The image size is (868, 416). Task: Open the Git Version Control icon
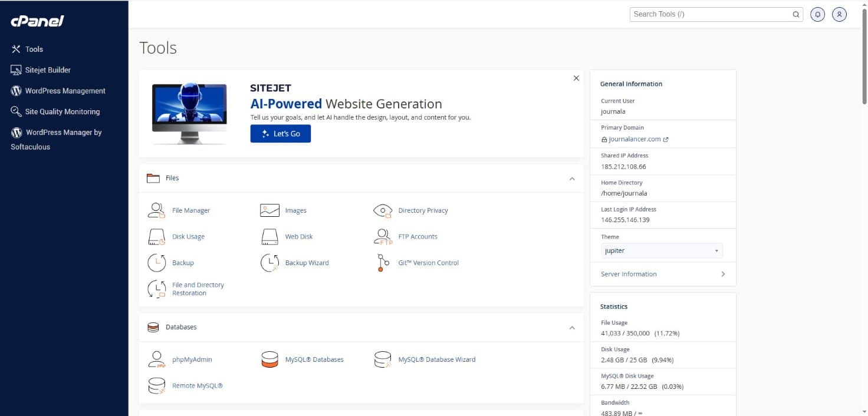click(383, 263)
